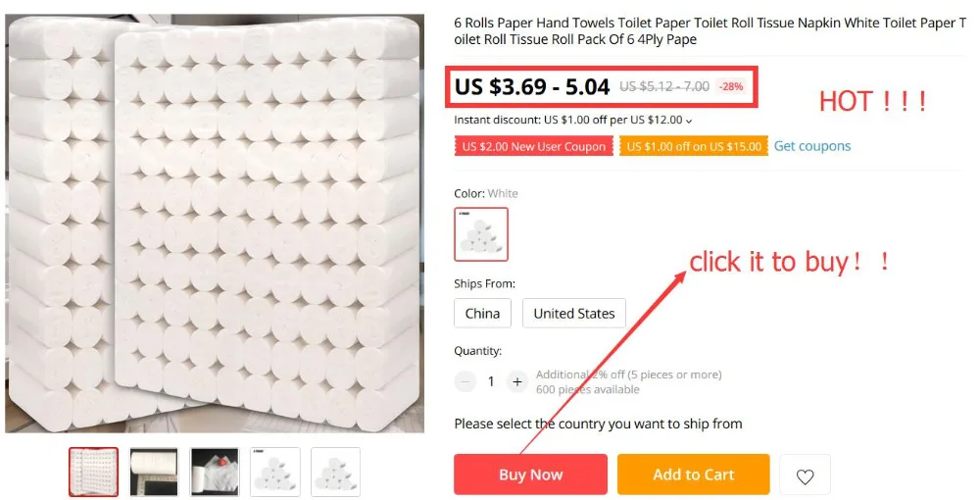
Task: Select United States as shipping origin
Action: coord(573,313)
